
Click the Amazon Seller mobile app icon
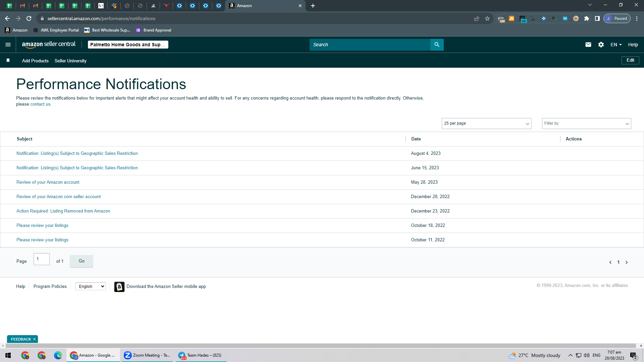pyautogui.click(x=119, y=287)
